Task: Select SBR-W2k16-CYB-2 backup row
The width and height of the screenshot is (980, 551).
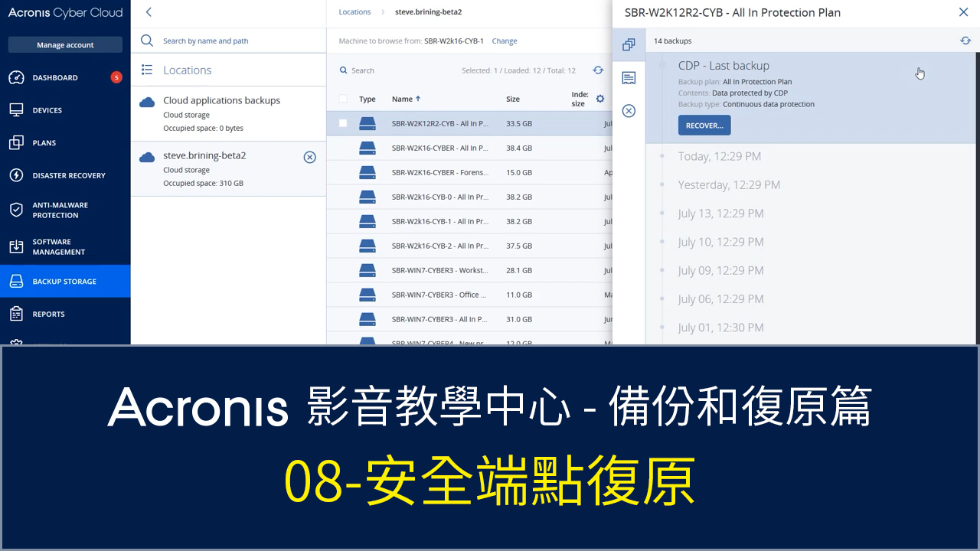Action: point(469,246)
